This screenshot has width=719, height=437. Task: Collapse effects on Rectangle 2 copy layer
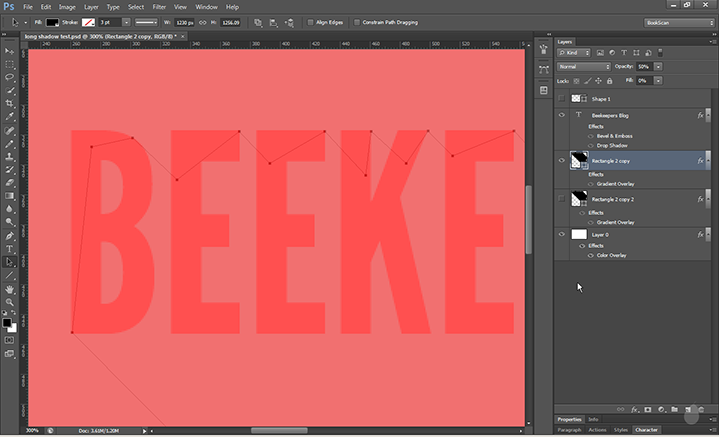709,160
